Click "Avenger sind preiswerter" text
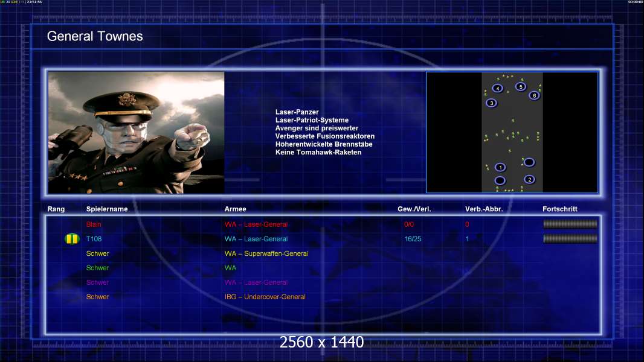Screen dimensions: 644x362 [317, 128]
